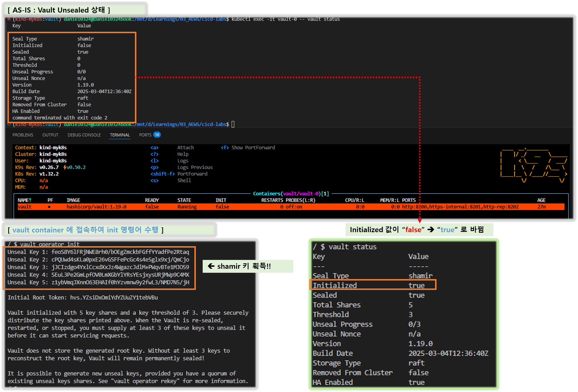
Task: Click the command terminated with exit code 2 line
Action: pyautogui.click(x=60, y=118)
